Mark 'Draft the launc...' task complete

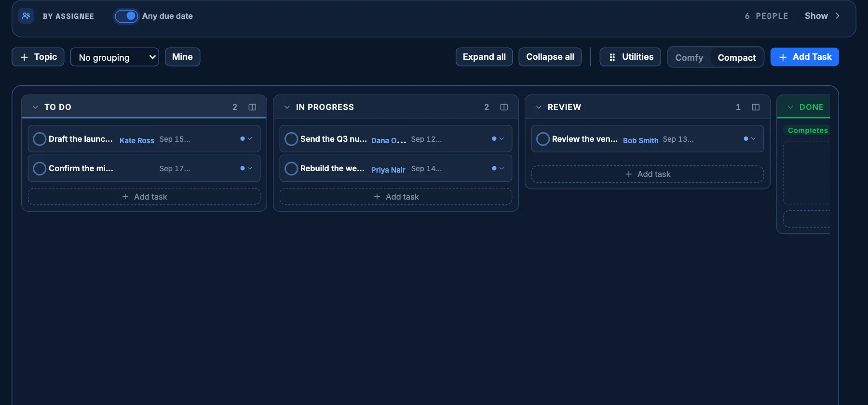pos(40,139)
